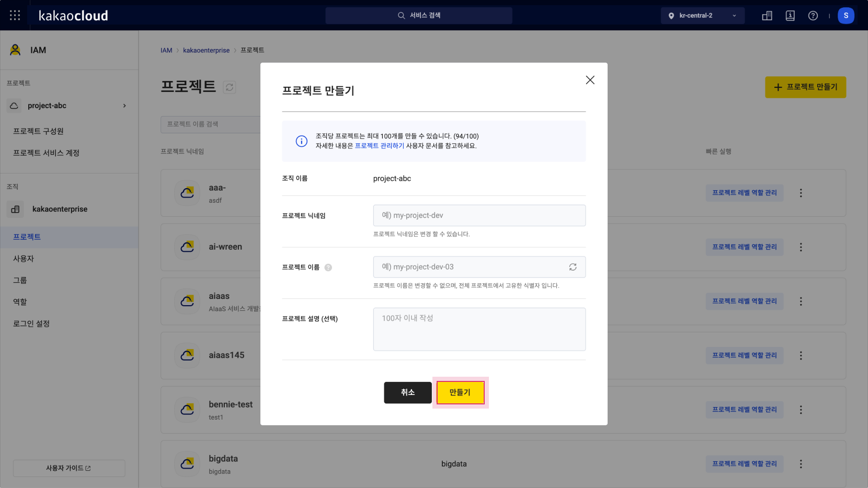Screen dimensions: 868x488
Task: Go to 프로젝트 구성원 in sidebar
Action: (x=39, y=131)
